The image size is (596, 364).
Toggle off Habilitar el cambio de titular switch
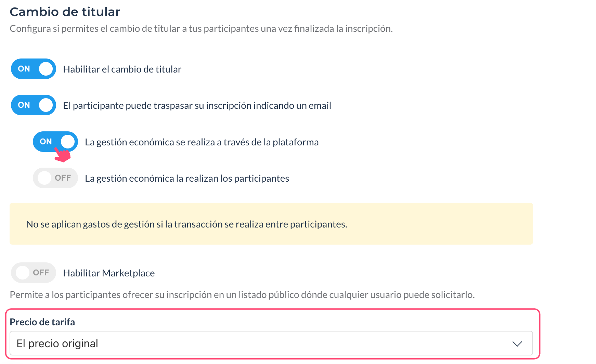34,69
